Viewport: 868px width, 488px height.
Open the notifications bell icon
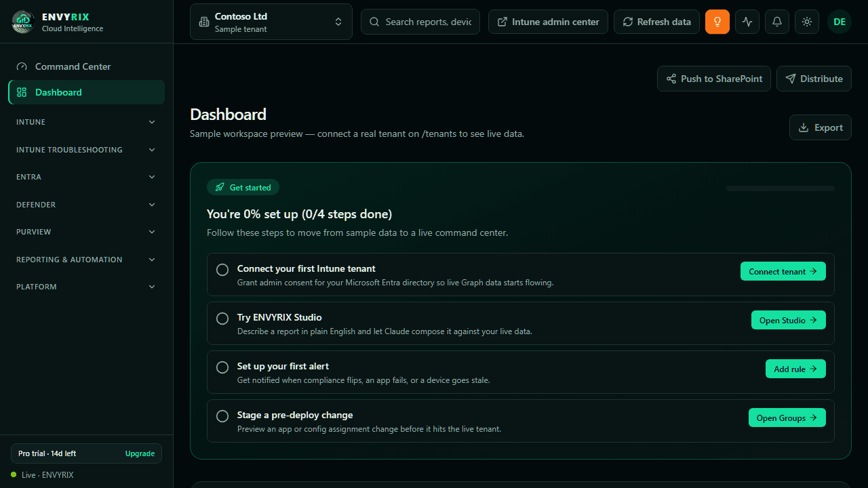(777, 22)
